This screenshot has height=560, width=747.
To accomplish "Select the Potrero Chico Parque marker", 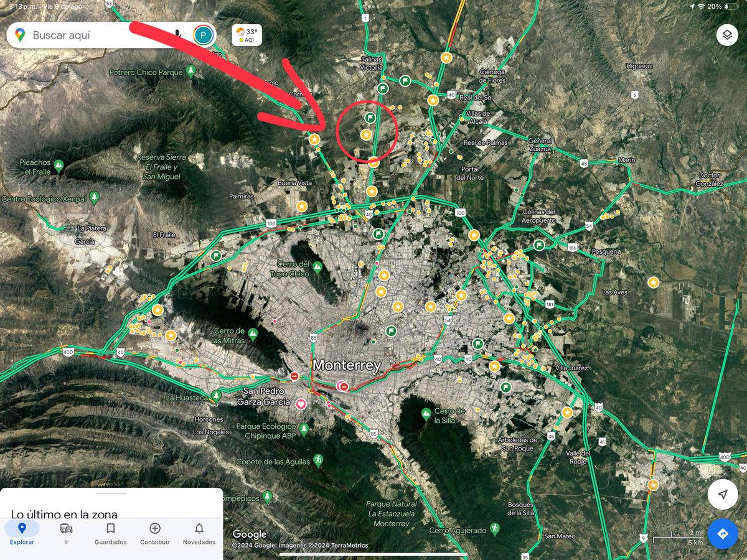I will click(x=191, y=72).
